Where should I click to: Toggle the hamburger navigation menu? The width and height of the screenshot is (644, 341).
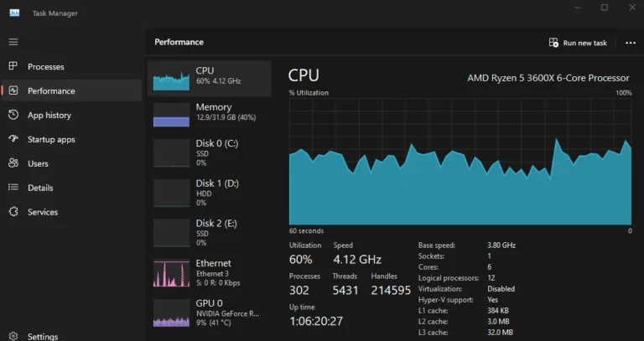click(13, 42)
